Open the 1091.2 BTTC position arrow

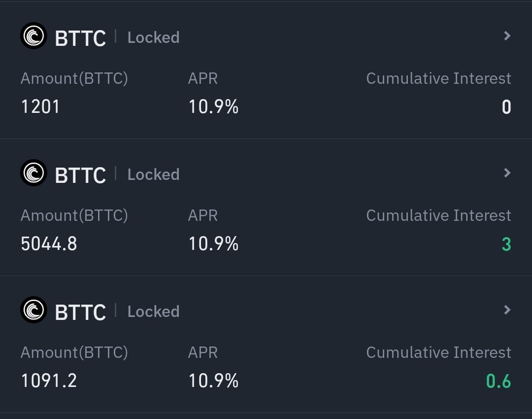pyautogui.click(x=507, y=310)
